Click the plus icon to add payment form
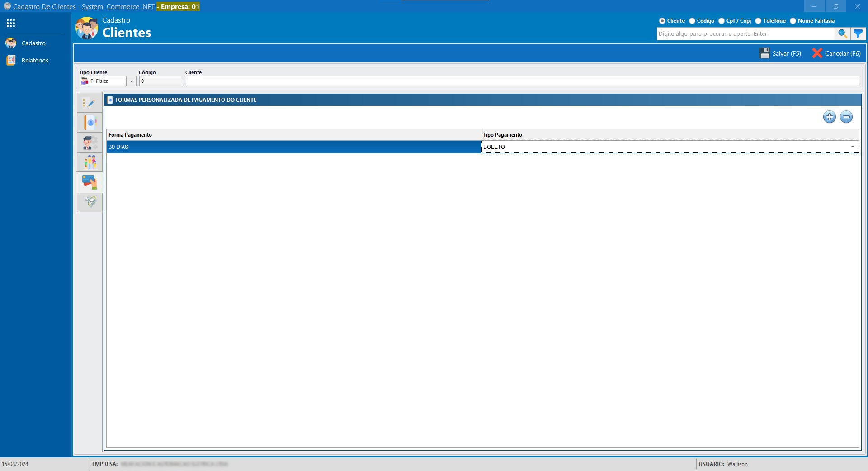The width and height of the screenshot is (868, 471). pyautogui.click(x=829, y=117)
